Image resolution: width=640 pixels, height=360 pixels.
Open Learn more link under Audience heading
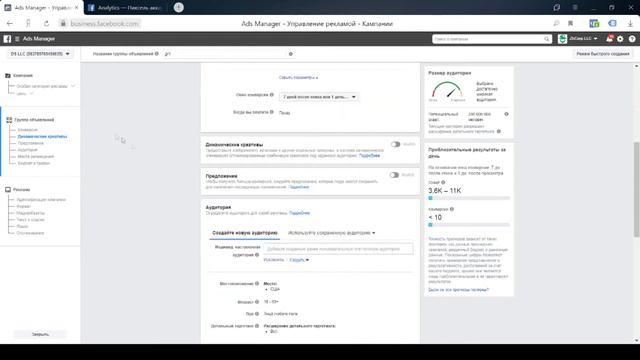[x=300, y=213]
